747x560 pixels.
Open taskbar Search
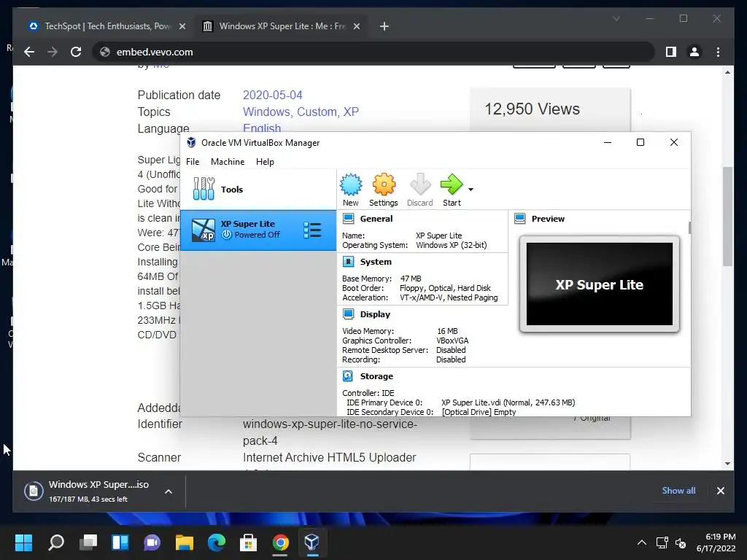(56, 542)
